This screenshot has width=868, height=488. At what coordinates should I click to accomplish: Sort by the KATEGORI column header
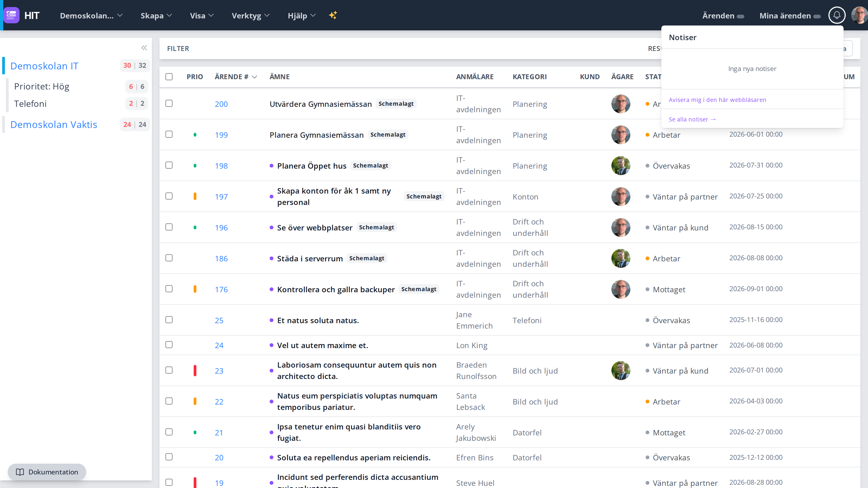pos(529,77)
